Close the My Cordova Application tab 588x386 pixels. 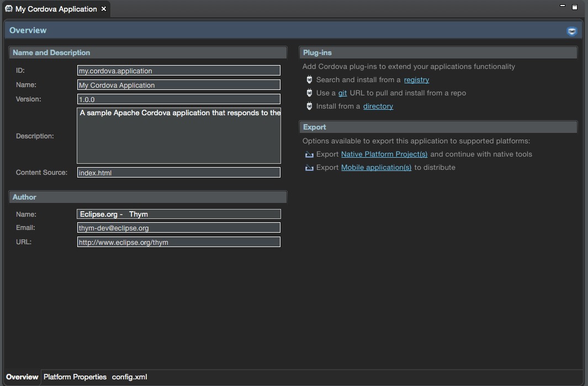[x=104, y=9]
